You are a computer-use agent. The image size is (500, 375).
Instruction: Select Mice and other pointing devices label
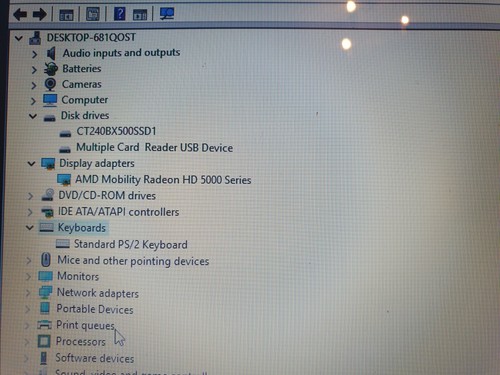pyautogui.click(x=133, y=261)
